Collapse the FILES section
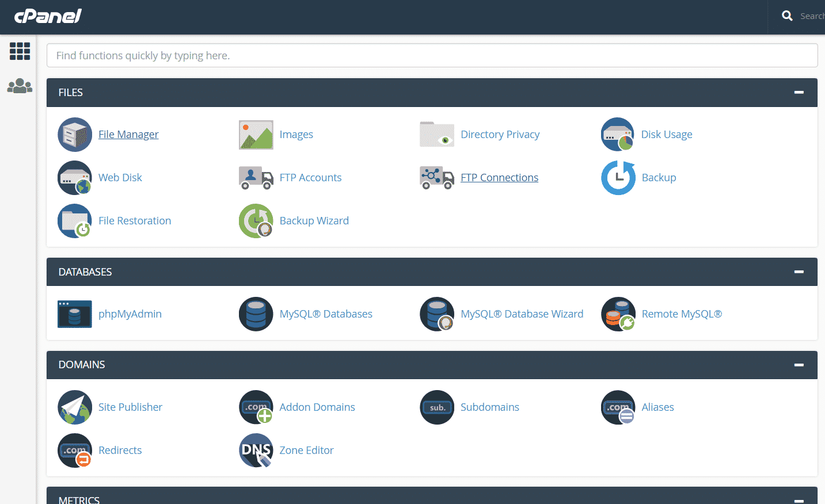 (799, 93)
